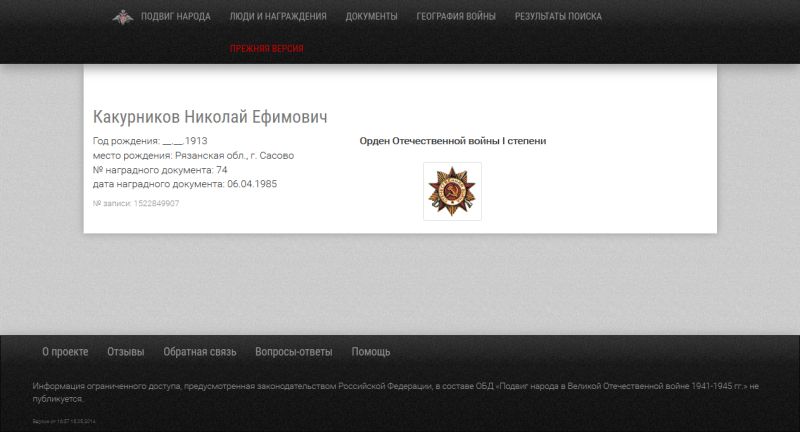Open the ЛЮДИ И НАГРАЖДЕНИЯ menu item
Viewport: 800px width, 432px height.
[x=278, y=17]
